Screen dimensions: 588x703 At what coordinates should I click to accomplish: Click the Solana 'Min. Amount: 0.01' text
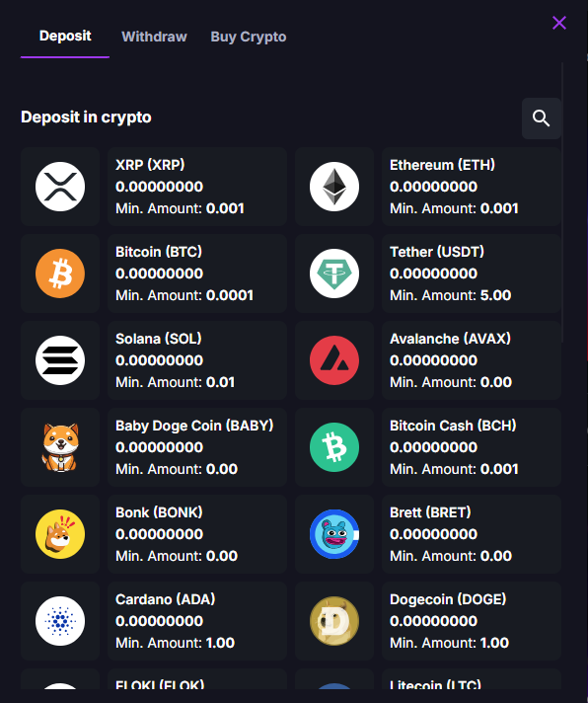(x=175, y=382)
